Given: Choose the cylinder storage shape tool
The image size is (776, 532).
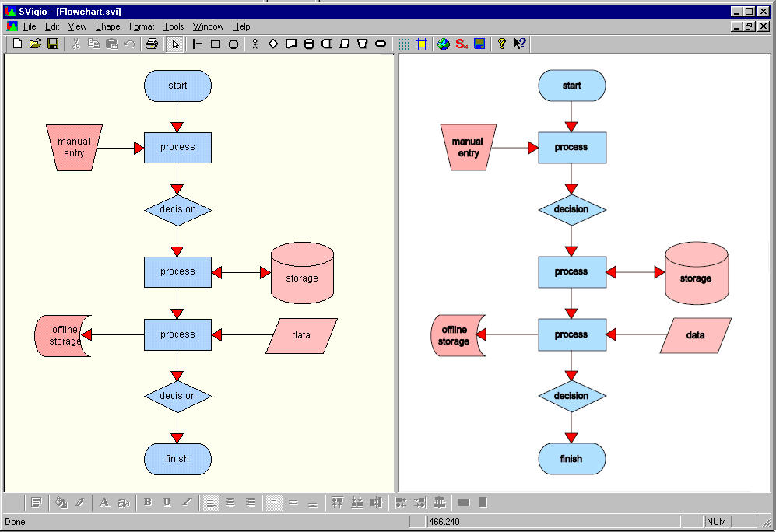Looking at the screenshot, I should click(x=309, y=44).
